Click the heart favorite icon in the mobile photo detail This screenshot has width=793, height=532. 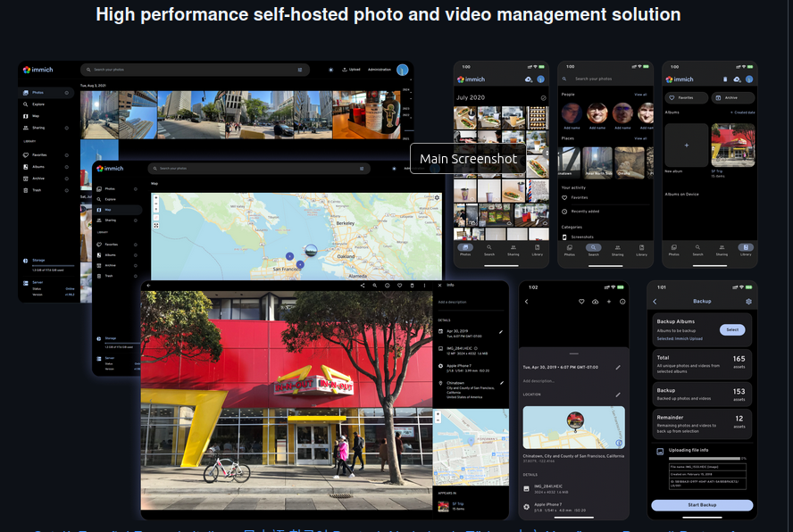[x=581, y=302]
